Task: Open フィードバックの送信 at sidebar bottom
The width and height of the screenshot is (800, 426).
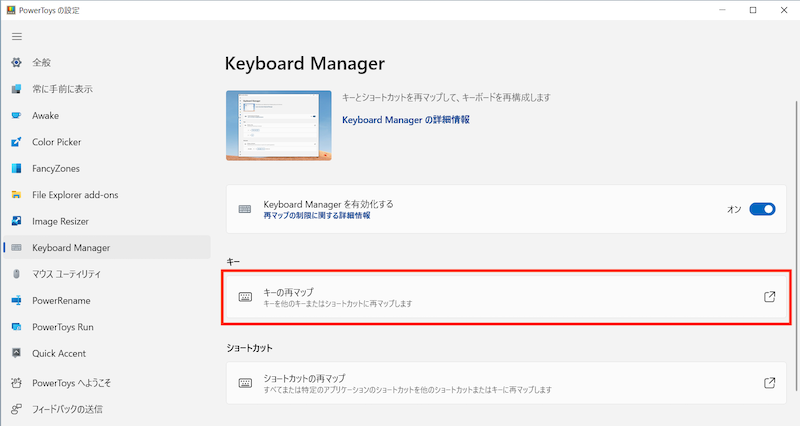Action: (67, 408)
